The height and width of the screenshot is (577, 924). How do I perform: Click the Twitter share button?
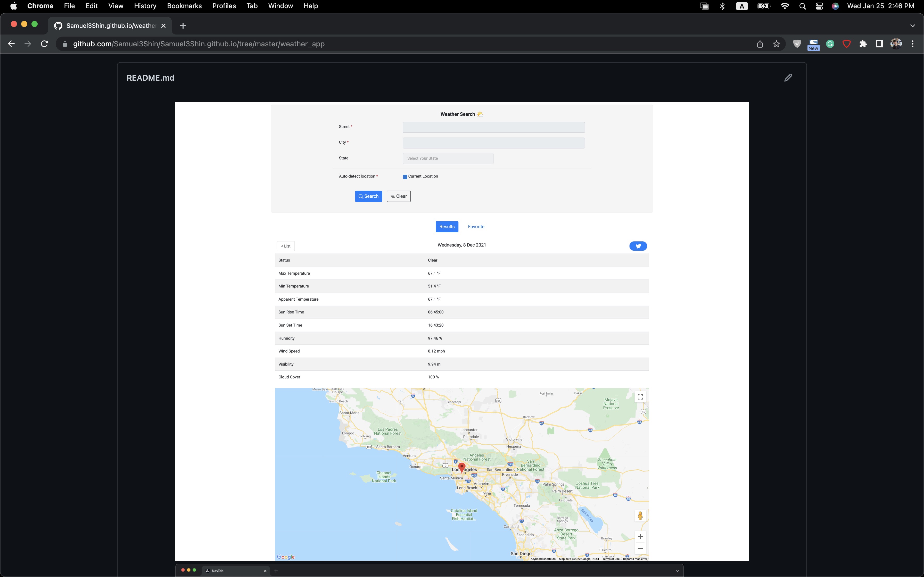638,246
